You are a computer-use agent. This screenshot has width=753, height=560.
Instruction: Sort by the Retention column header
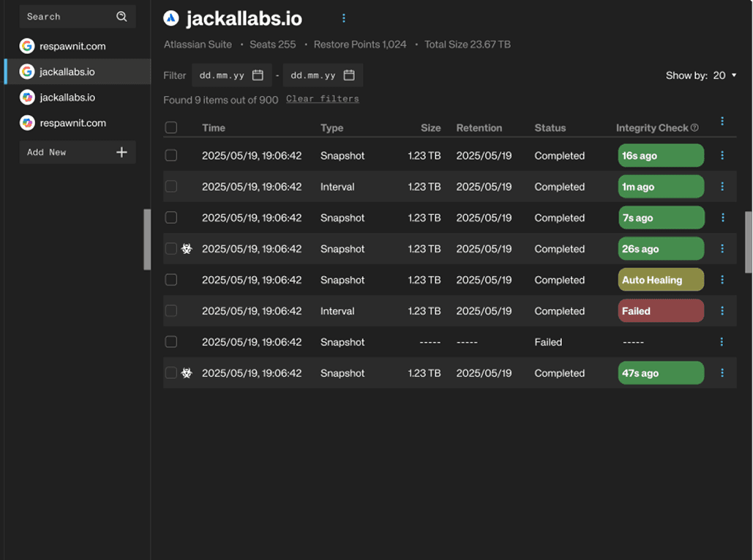click(x=479, y=128)
